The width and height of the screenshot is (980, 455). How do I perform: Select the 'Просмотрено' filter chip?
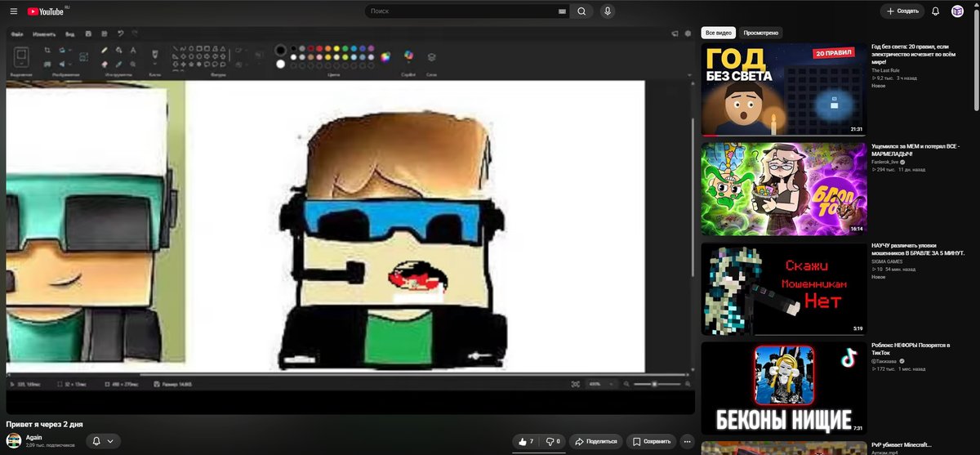761,33
